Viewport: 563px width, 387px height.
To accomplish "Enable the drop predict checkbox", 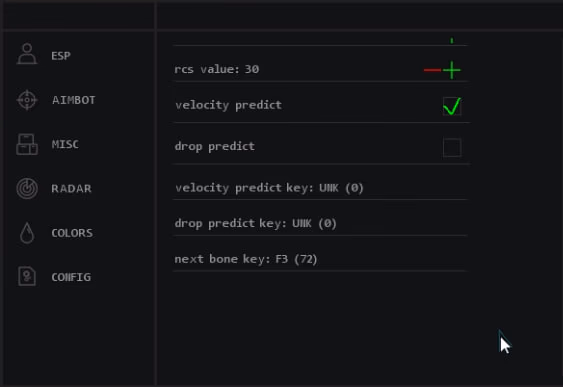I will [452, 148].
